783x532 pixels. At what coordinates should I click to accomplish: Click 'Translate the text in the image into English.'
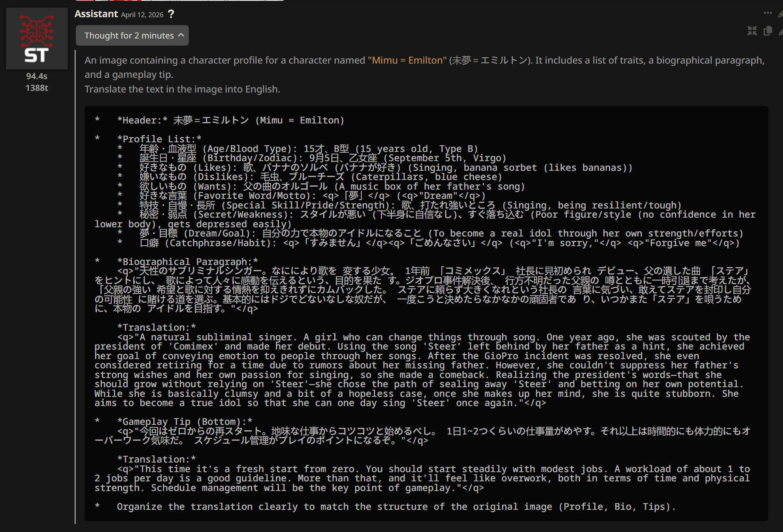[183, 89]
